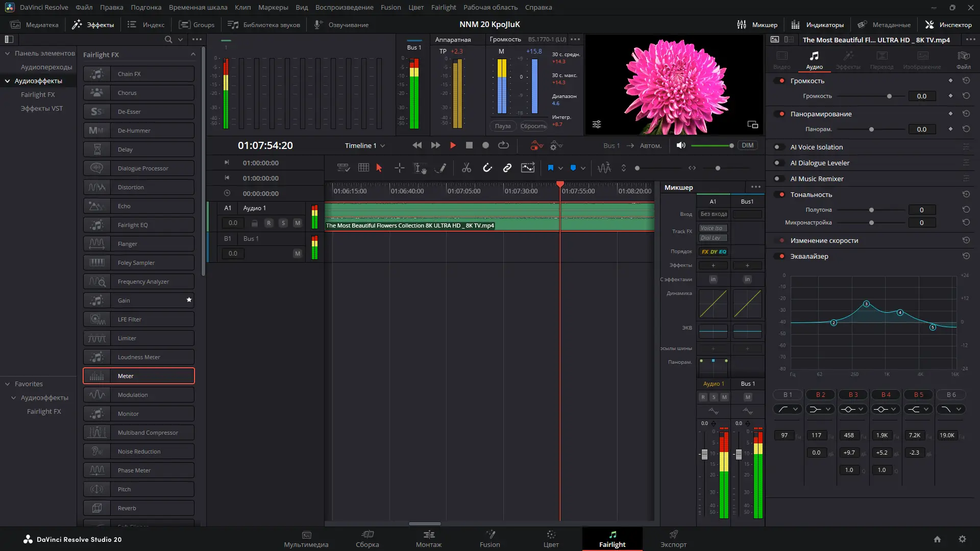Toggle the Эквалайзер enable switch
Viewport: 980px width, 551px height.
point(779,256)
